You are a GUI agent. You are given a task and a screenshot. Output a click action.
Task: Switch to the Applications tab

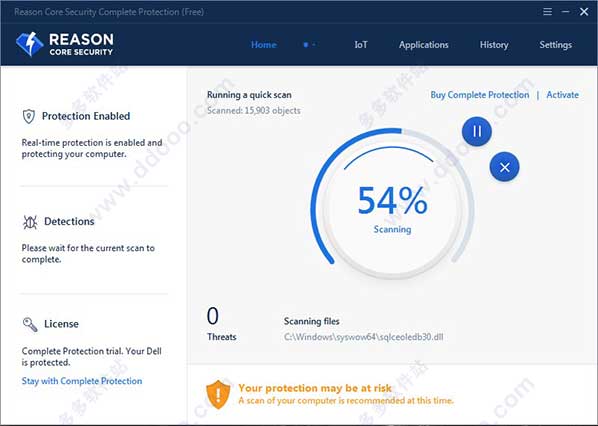point(423,45)
